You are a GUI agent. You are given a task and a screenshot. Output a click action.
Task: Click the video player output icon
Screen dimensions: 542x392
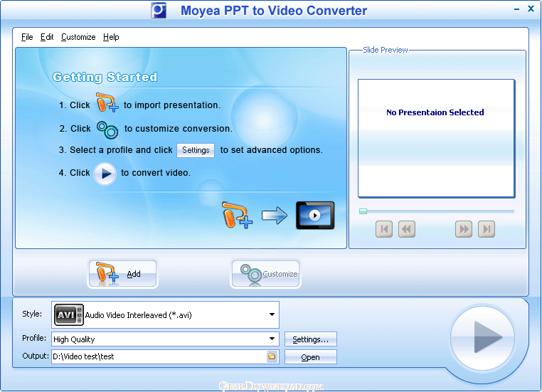pyautogui.click(x=315, y=216)
